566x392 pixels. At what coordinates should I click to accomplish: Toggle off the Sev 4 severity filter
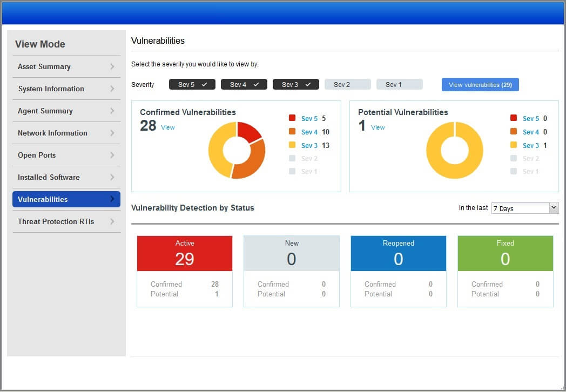(x=244, y=84)
